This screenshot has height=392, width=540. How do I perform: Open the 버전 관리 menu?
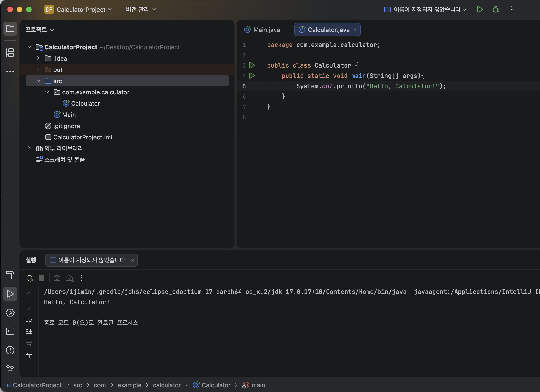point(141,10)
